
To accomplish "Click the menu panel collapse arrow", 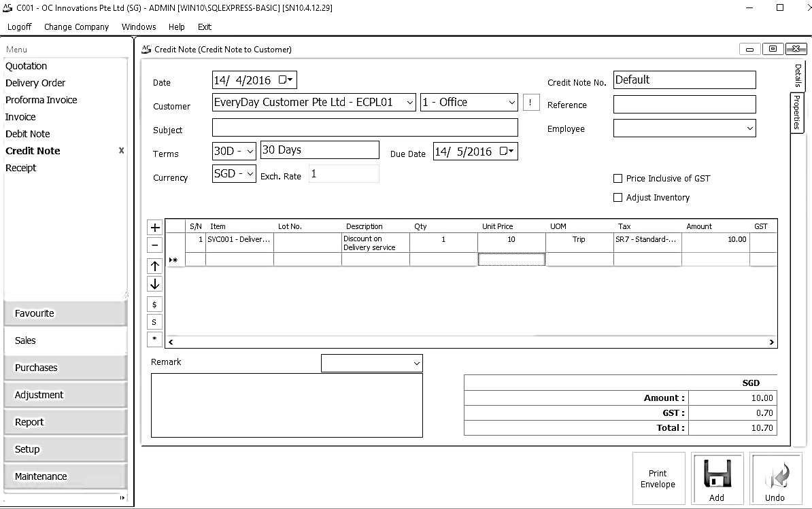I will 122,497.
